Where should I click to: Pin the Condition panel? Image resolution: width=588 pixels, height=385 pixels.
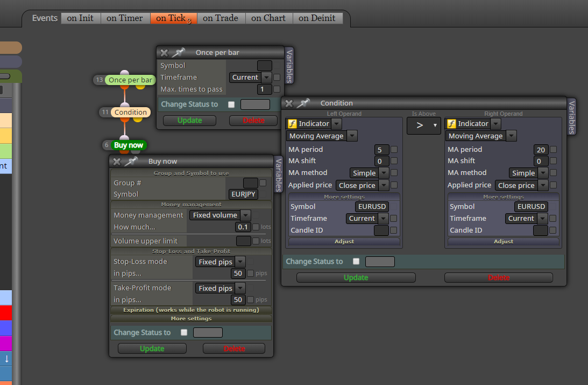(x=303, y=103)
